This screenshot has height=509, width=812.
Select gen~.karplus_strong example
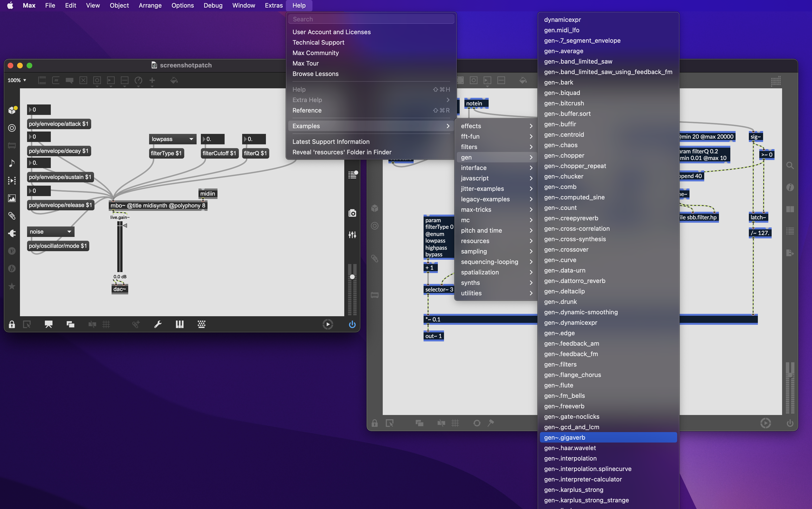(608, 490)
